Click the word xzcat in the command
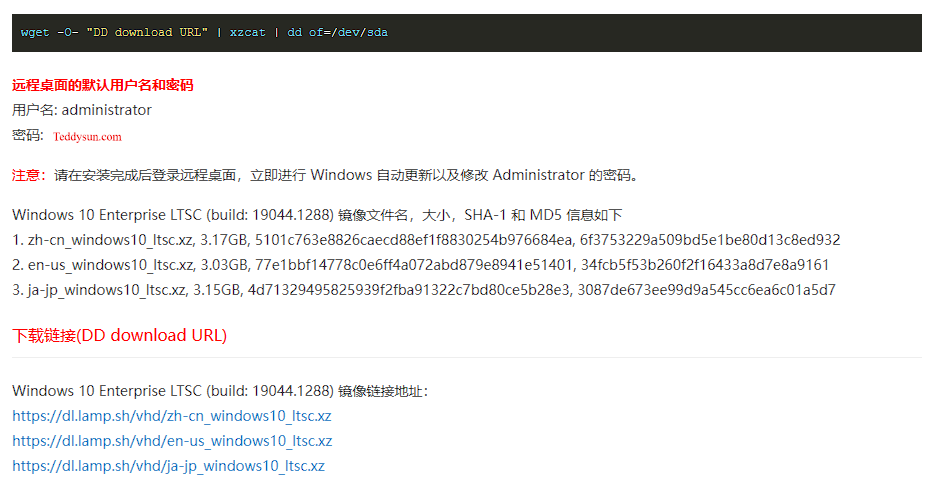Viewport: 927px width, 485px height. pos(248,33)
